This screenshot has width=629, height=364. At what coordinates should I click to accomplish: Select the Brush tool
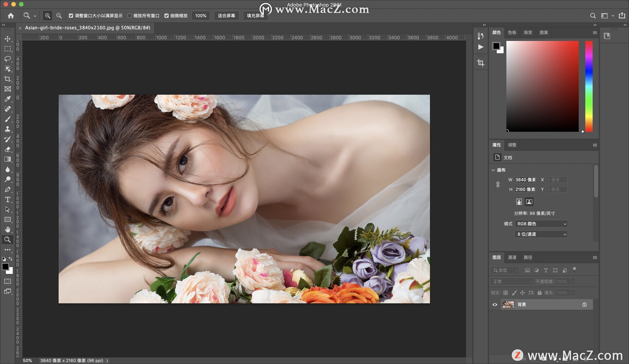(x=8, y=119)
